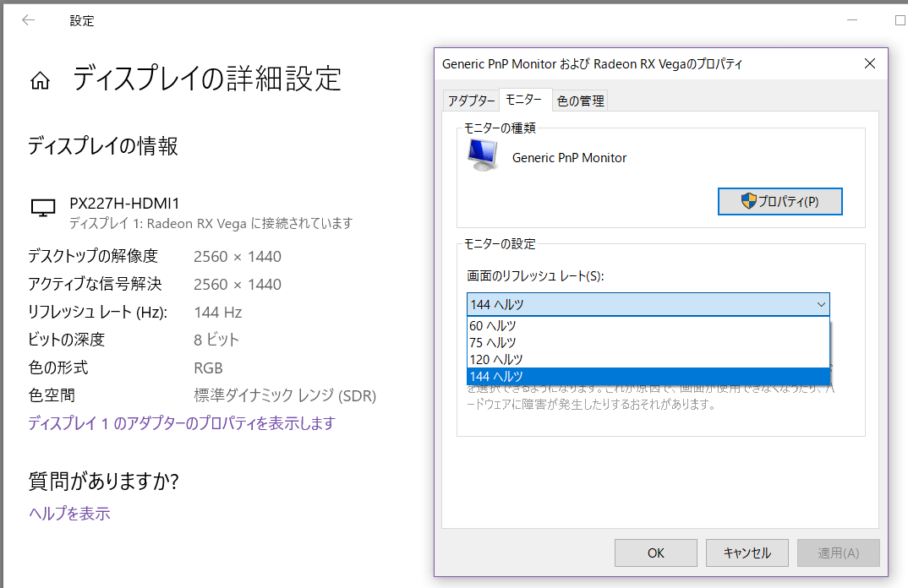Screen dimensions: 908x588
Task: Click the ヘルプを表示 link
Action: [69, 514]
